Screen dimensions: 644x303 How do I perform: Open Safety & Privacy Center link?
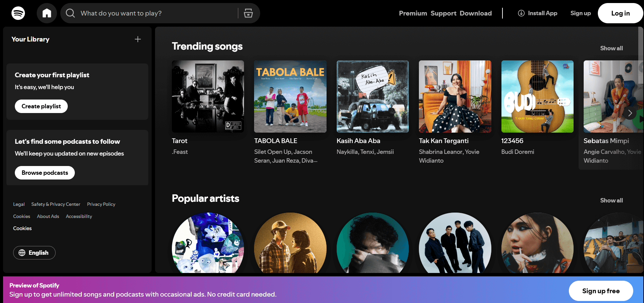tap(56, 204)
